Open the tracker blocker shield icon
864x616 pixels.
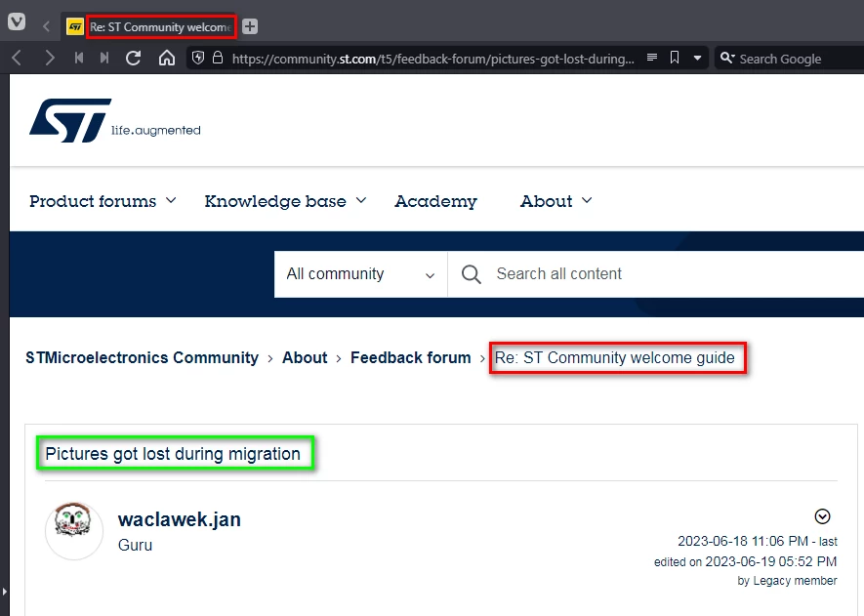(198, 58)
